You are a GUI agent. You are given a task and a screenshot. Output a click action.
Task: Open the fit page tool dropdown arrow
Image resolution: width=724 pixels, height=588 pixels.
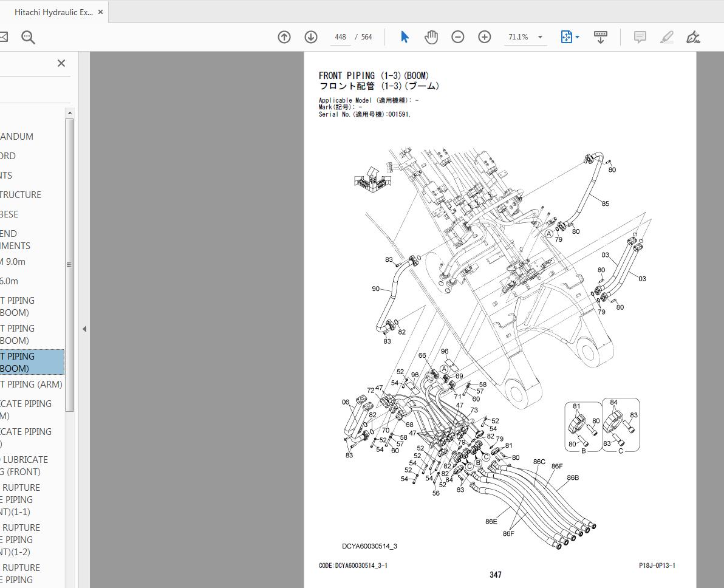pos(577,37)
